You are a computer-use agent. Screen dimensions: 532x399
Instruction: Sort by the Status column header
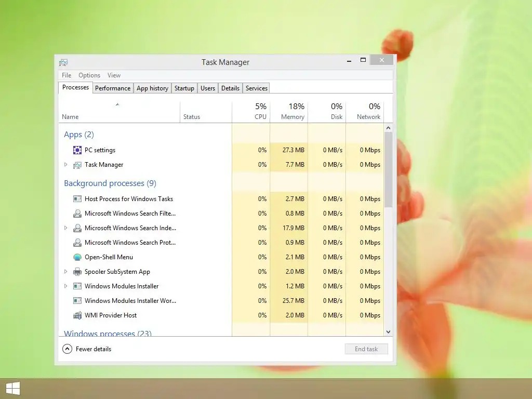[206, 112]
